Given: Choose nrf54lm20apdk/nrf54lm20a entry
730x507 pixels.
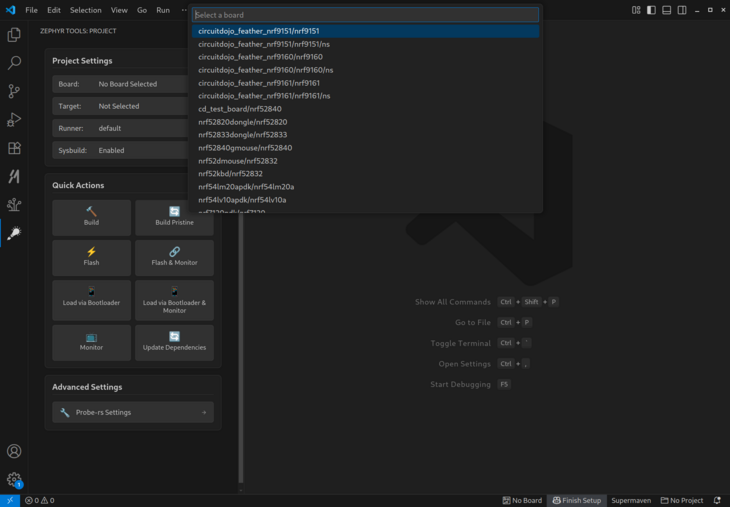Looking at the screenshot, I should (365, 187).
